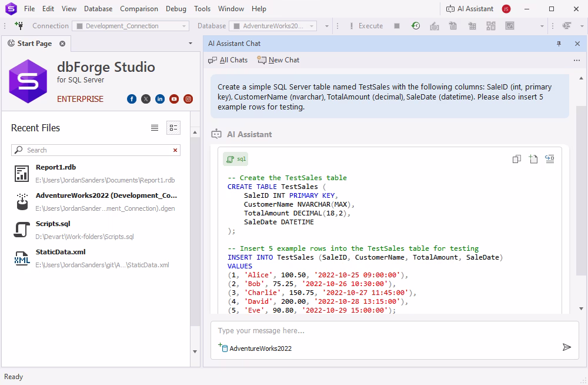Click the query parameters @ icon

pyautogui.click(x=435, y=26)
